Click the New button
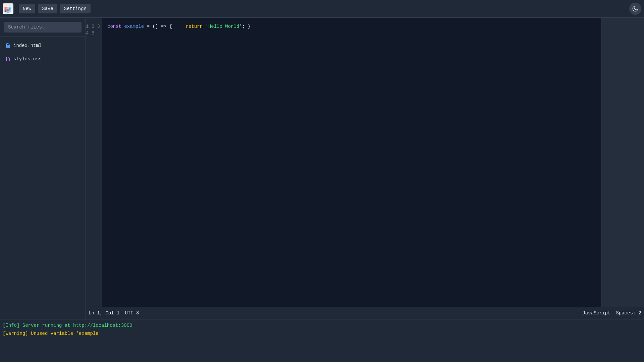The width and height of the screenshot is (644, 362). coord(27,9)
